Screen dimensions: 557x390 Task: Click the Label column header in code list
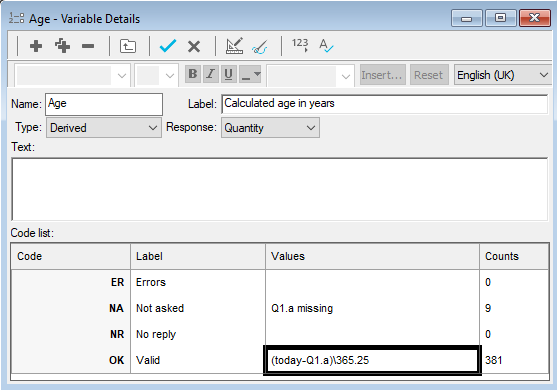[198, 256]
